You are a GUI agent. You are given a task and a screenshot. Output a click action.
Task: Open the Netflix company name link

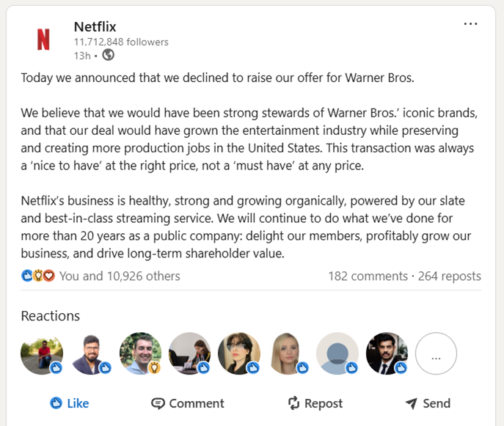point(95,27)
